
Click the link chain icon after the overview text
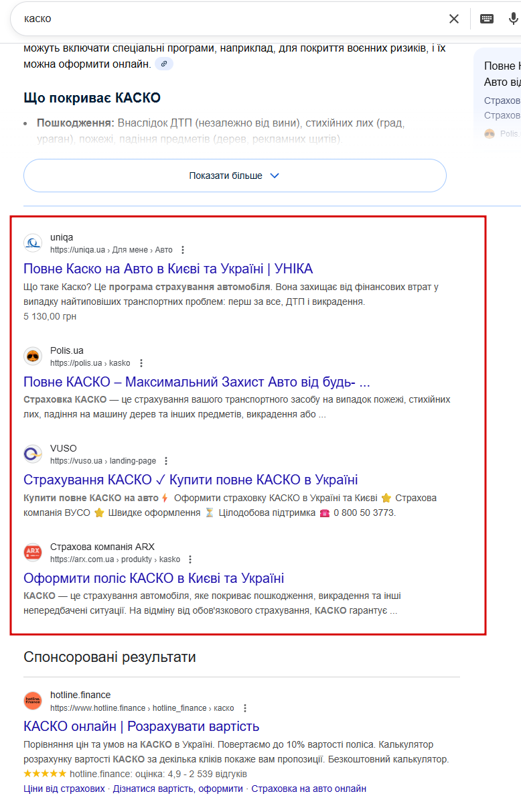point(164,64)
